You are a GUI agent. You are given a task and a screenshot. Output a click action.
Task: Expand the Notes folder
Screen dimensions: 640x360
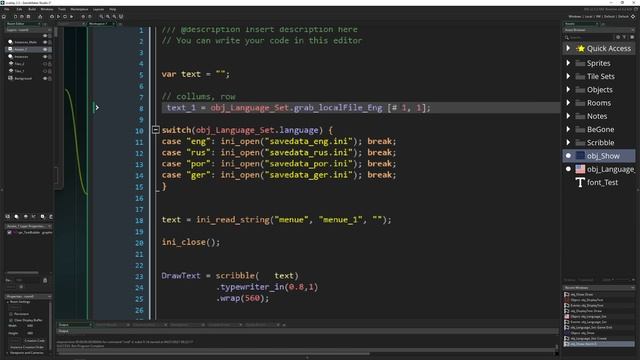(x=568, y=116)
